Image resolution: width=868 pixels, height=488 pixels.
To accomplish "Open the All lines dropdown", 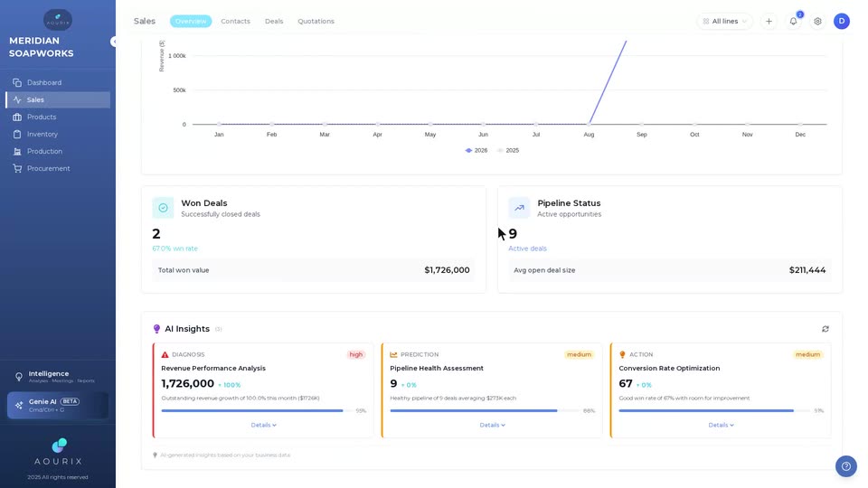I will [x=724, y=21].
